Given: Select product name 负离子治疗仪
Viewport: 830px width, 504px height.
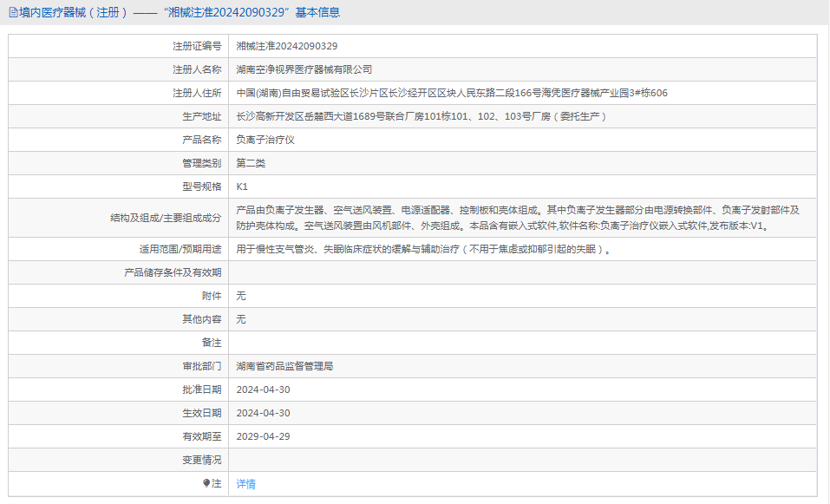Looking at the screenshot, I should click(265, 140).
